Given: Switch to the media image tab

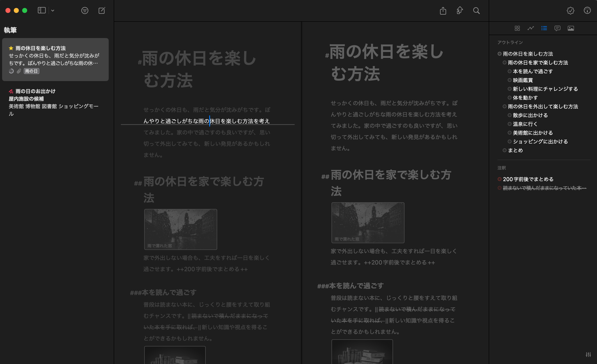Looking at the screenshot, I should (x=571, y=28).
